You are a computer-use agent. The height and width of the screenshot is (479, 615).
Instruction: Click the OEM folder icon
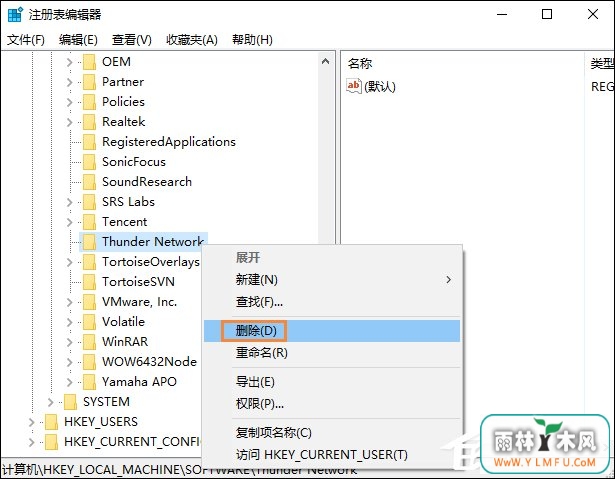(89, 62)
